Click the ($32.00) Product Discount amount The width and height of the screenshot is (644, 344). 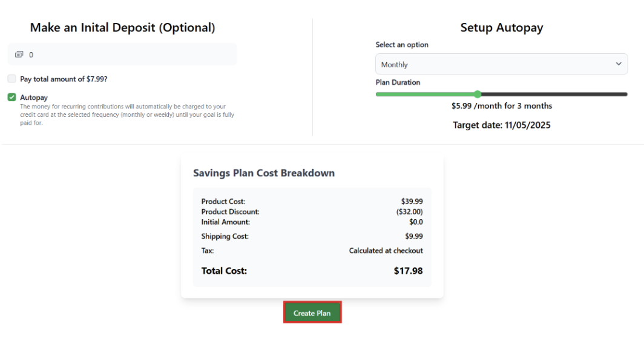409,212
